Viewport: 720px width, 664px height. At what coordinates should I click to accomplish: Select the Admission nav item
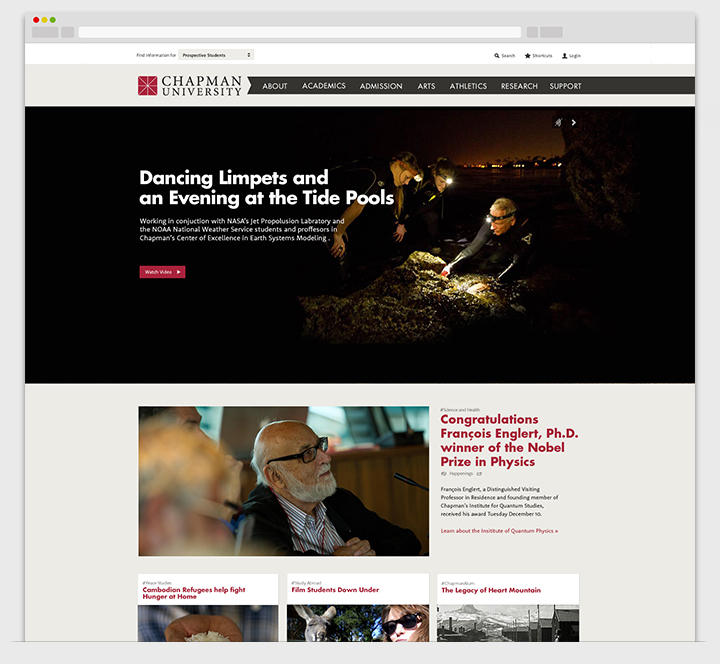381,86
